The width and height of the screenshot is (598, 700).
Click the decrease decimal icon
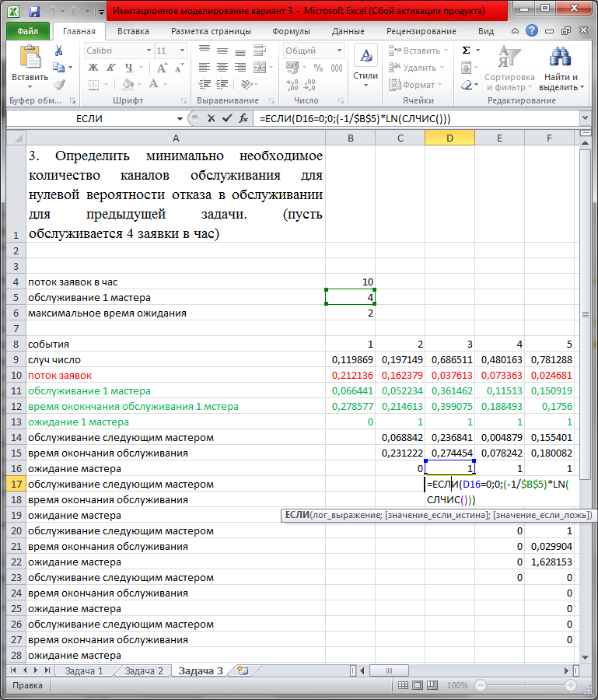[309, 84]
